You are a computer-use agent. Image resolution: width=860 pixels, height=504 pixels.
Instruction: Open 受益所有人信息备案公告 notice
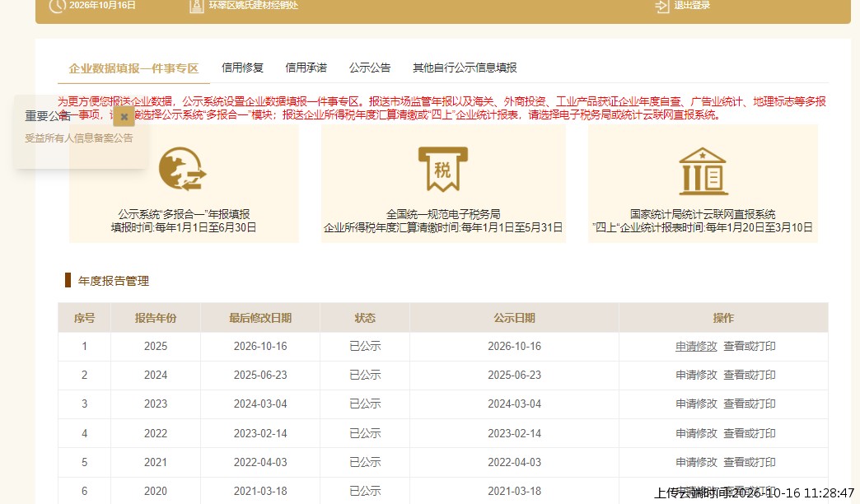[78, 138]
